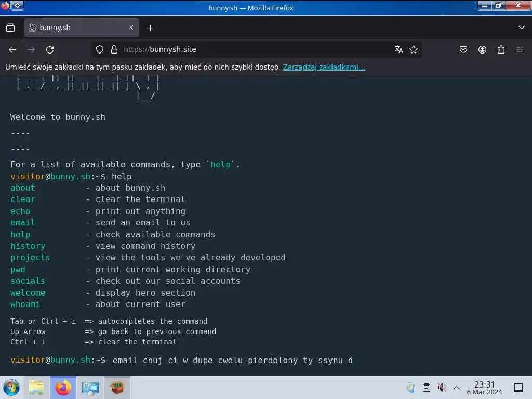Open the package box taskbar icon
Image resolution: width=532 pixels, height=399 pixels.
click(117, 388)
